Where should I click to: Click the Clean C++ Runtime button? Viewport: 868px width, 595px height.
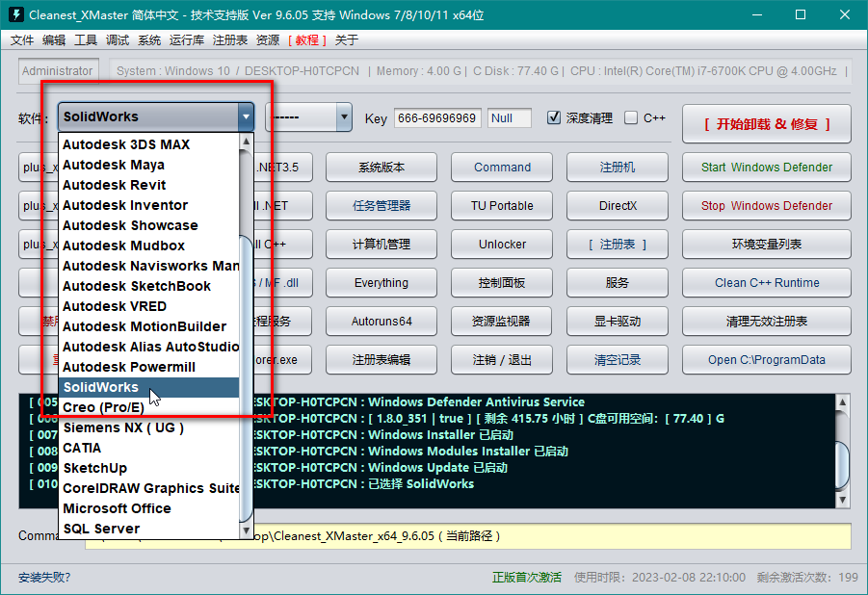[767, 283]
